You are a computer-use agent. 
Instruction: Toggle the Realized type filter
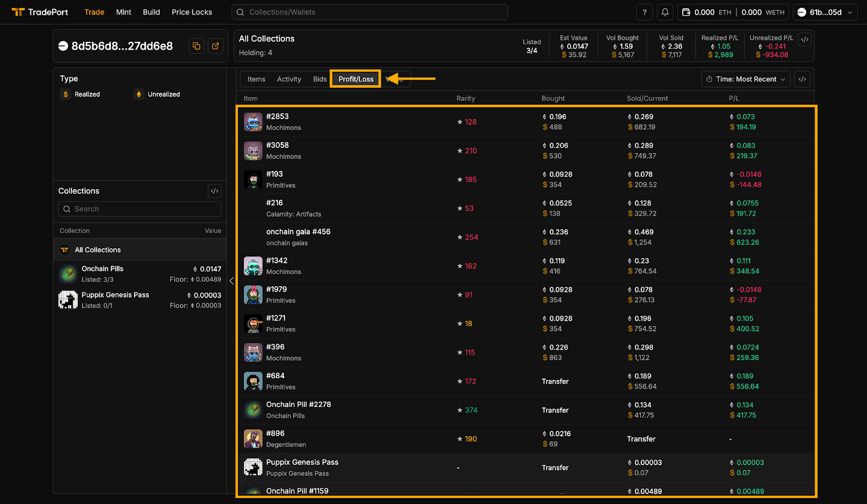click(x=80, y=94)
